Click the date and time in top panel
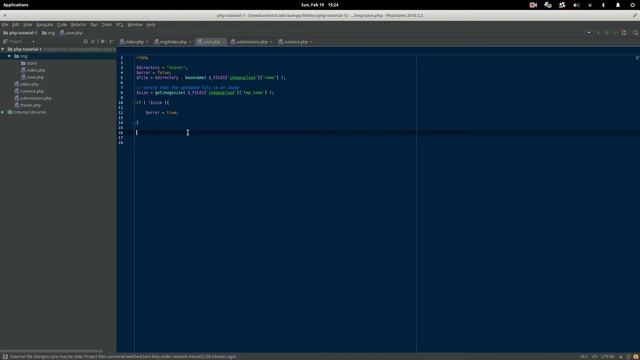The width and height of the screenshot is (640, 360). [320, 5]
